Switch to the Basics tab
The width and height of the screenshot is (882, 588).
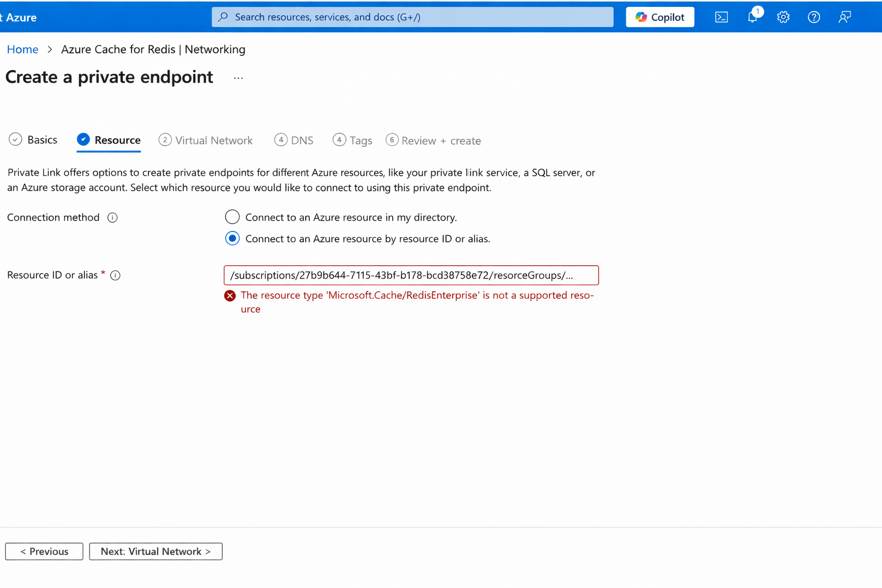pyautogui.click(x=33, y=140)
